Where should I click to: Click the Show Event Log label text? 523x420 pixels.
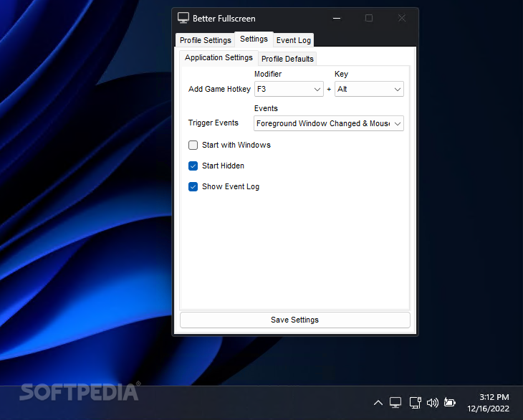click(231, 186)
